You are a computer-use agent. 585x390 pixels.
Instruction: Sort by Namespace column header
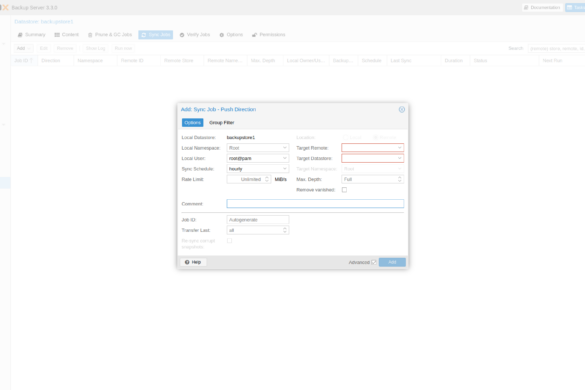coord(96,60)
